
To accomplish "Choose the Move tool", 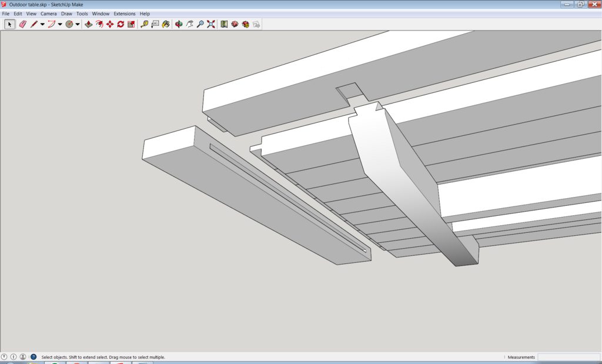I will tap(110, 24).
